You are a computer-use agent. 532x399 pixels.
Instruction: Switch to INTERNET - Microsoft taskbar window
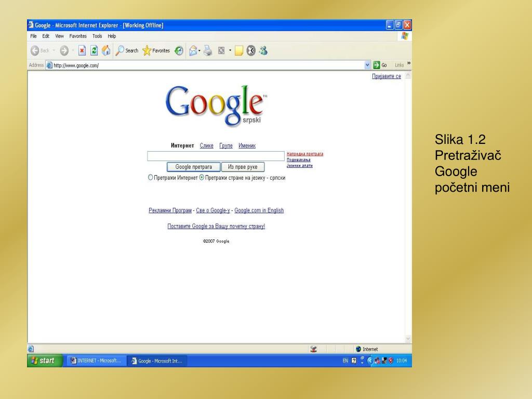point(96,361)
